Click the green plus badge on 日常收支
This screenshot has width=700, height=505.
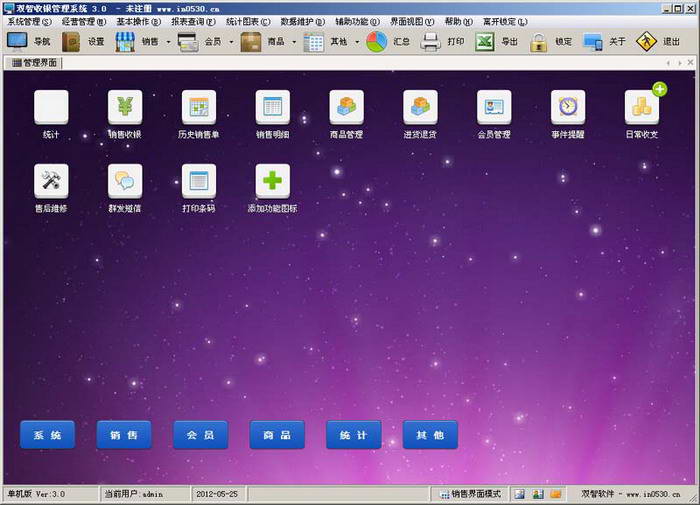click(660, 89)
